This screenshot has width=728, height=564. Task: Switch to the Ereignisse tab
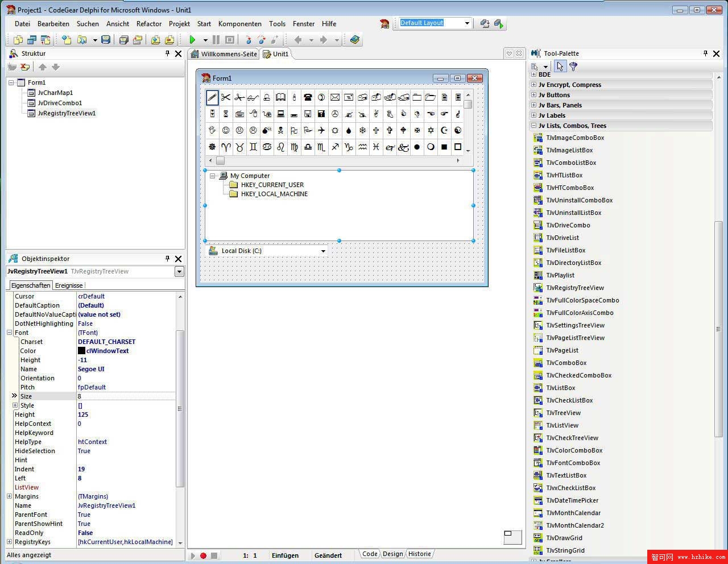(x=69, y=285)
